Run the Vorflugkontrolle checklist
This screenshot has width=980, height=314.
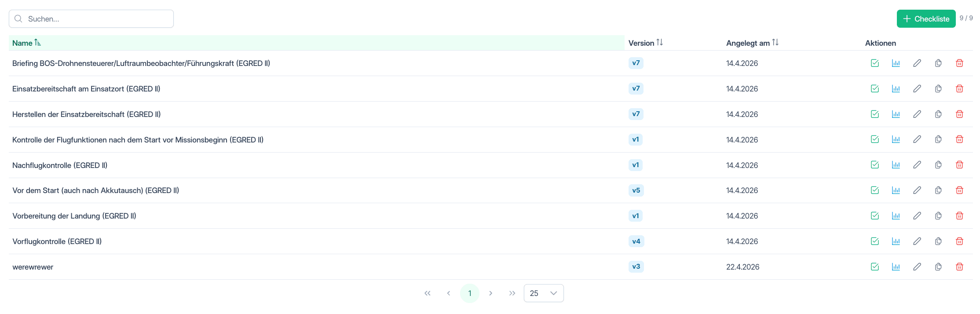click(x=874, y=241)
